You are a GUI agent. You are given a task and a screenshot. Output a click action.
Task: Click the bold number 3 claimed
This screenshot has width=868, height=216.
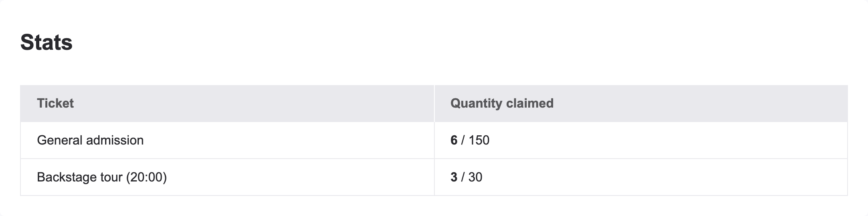(x=454, y=177)
